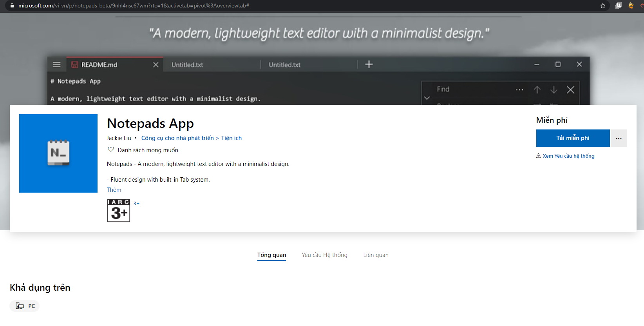Open Xem Yêu cầu hệ thống link
This screenshot has height=326, width=644.
point(568,156)
